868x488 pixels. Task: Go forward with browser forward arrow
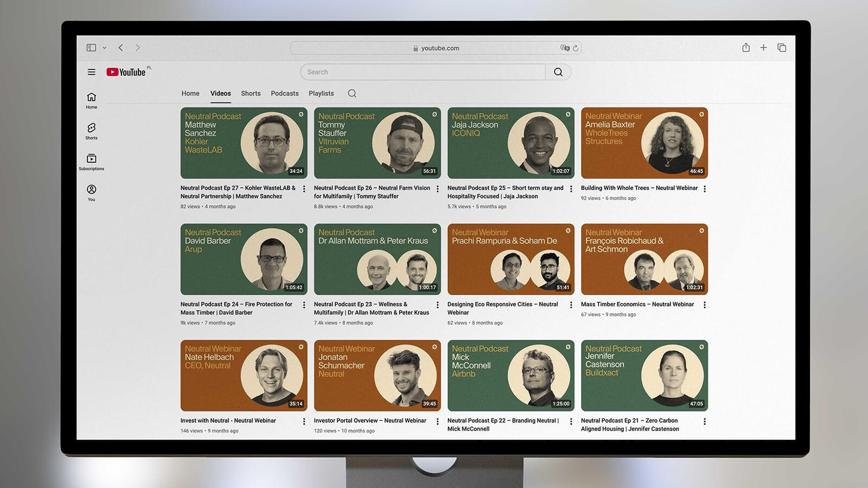click(138, 48)
